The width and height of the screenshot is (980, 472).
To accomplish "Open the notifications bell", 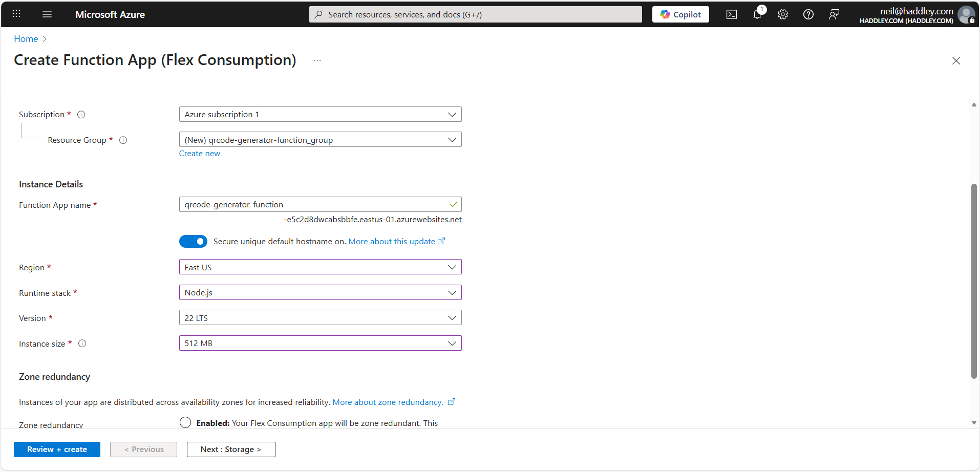I will tap(757, 14).
